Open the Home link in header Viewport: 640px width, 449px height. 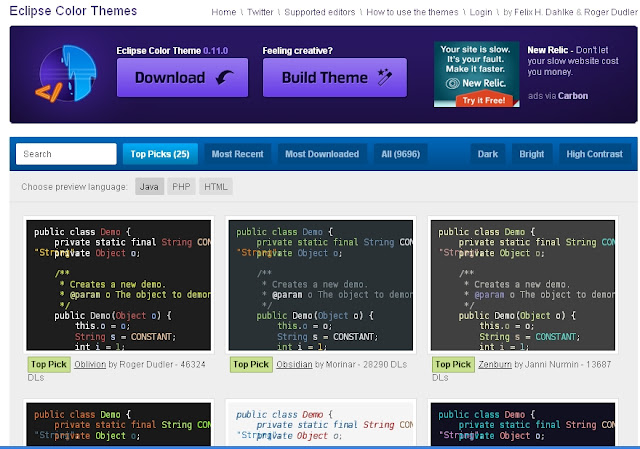[224, 12]
